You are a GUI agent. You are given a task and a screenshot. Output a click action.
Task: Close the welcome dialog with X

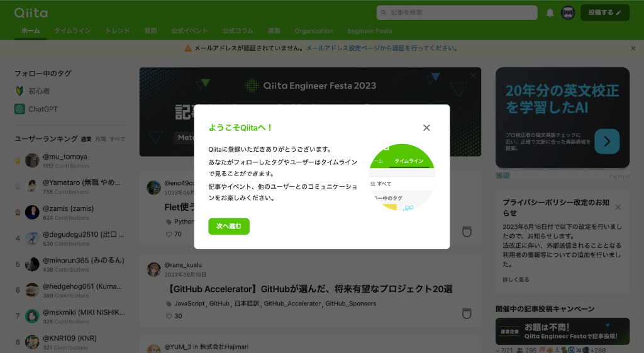pyautogui.click(x=426, y=128)
